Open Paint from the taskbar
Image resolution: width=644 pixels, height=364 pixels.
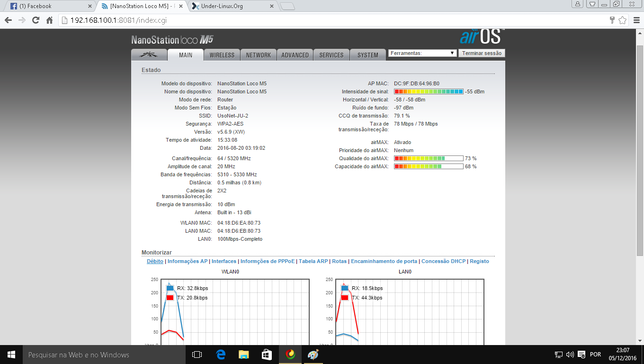(x=313, y=355)
